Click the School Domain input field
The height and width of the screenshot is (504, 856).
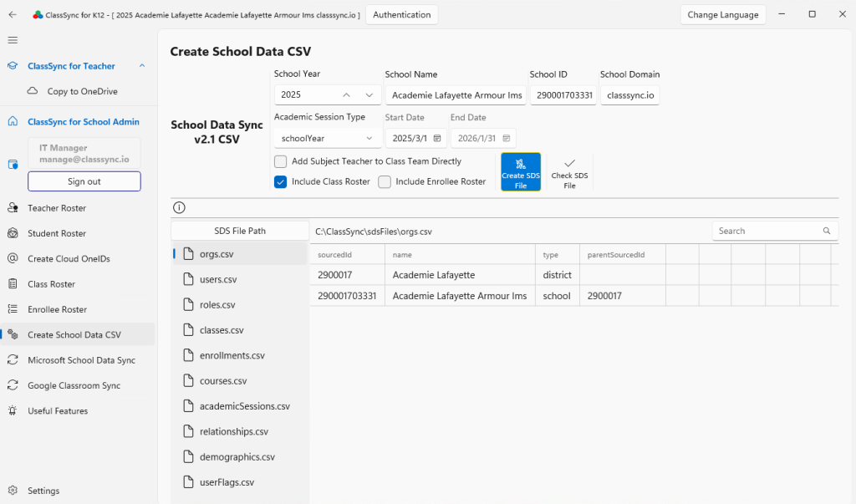pyautogui.click(x=630, y=95)
